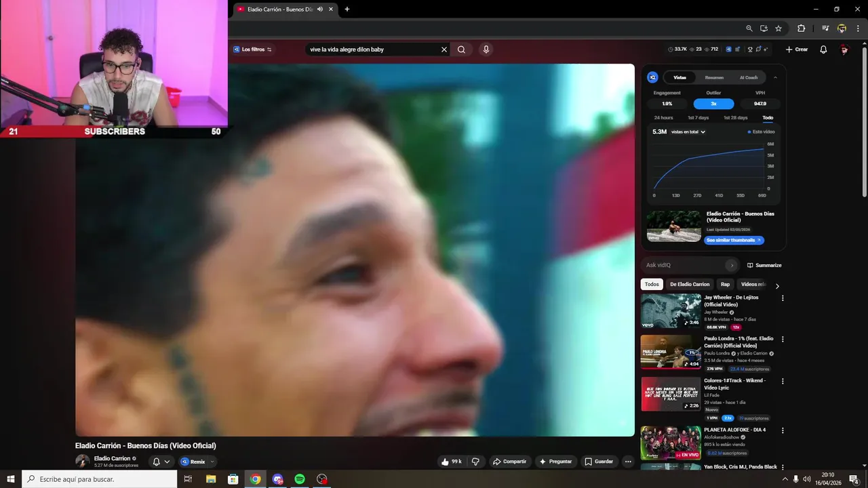Switch to the AI Coach tab
The height and width of the screenshot is (488, 868).
(x=749, y=77)
